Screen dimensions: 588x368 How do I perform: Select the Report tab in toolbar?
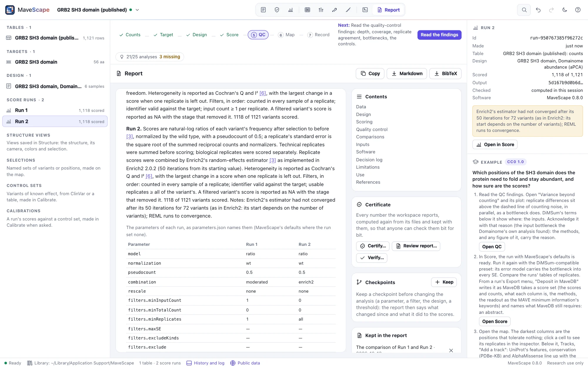coord(389,10)
